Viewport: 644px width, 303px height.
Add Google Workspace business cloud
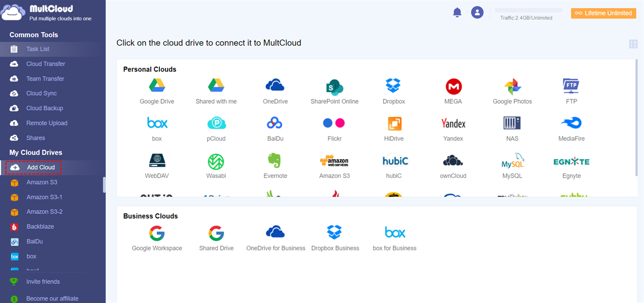pyautogui.click(x=157, y=238)
